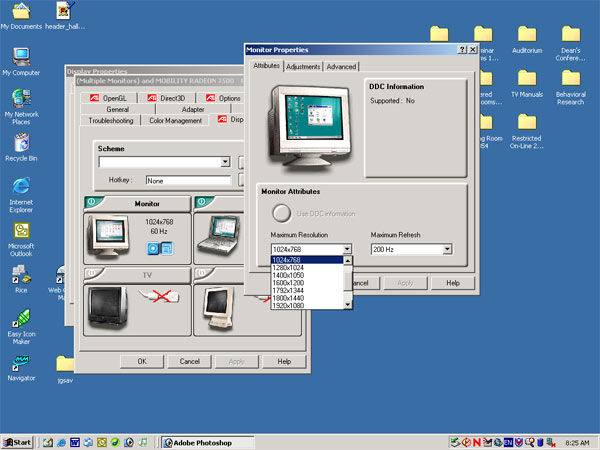Open My Documents desktop icon
600x450 pixels.
[x=21, y=15]
